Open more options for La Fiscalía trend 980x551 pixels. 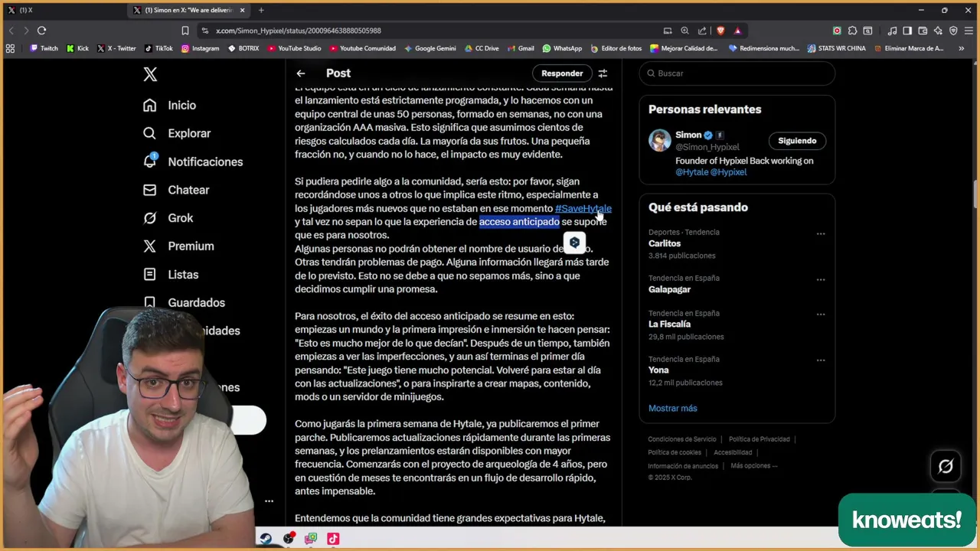click(820, 315)
